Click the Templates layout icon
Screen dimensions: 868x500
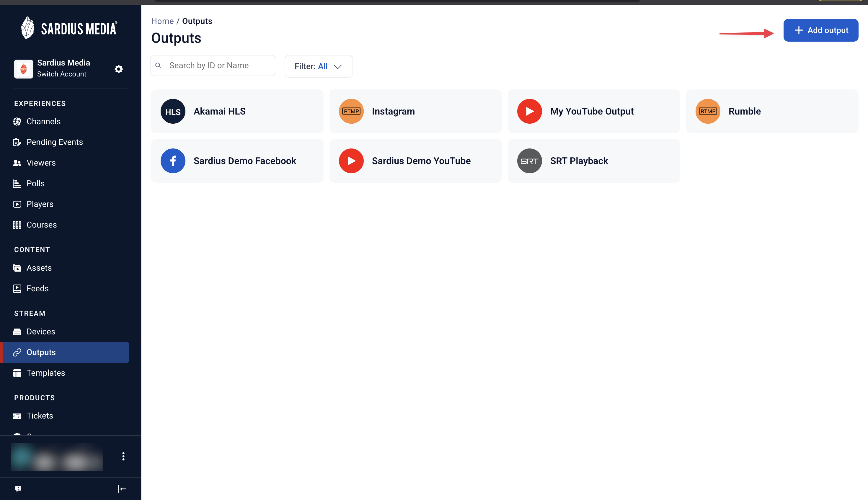pyautogui.click(x=17, y=373)
